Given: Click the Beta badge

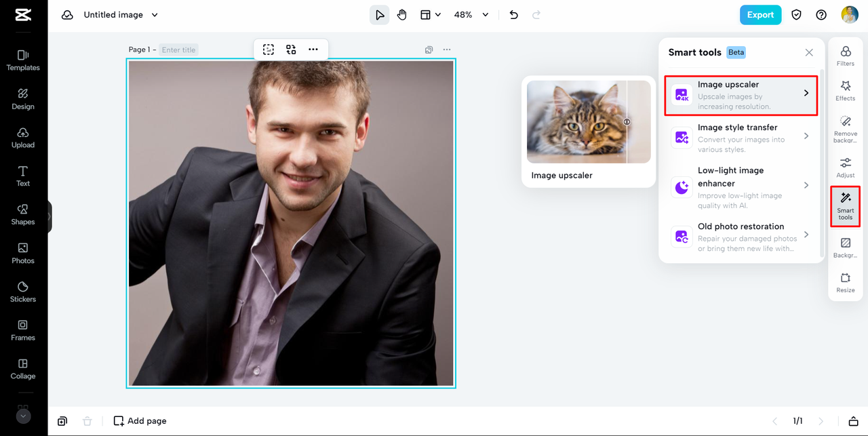Looking at the screenshot, I should coord(736,52).
